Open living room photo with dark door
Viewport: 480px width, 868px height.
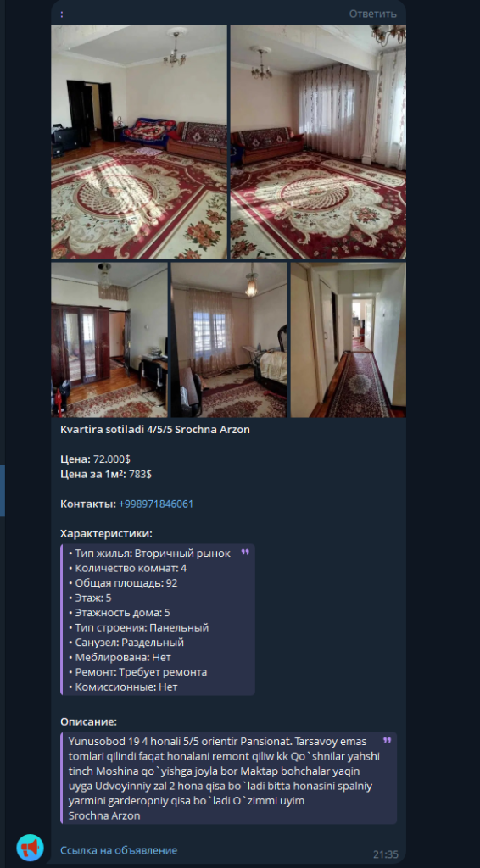139,142
